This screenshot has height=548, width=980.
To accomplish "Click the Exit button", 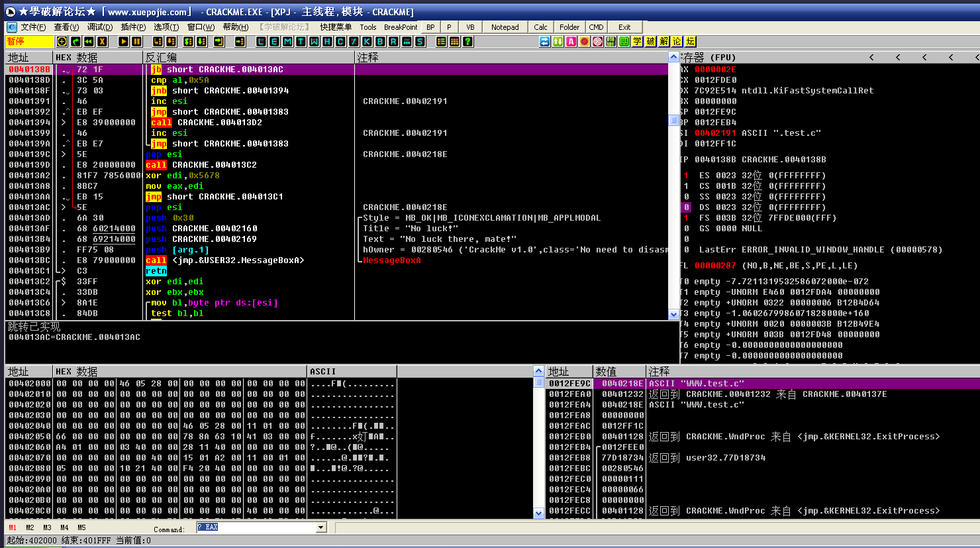I will tap(624, 27).
